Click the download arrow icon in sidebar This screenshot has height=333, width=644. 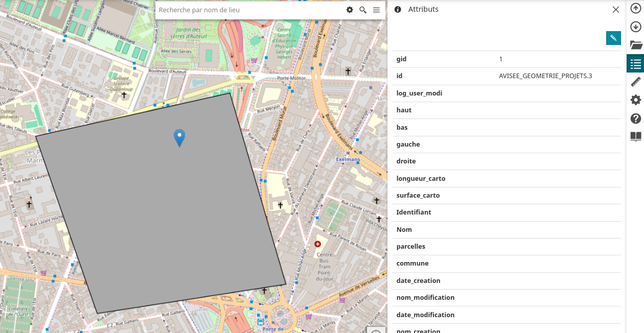(x=635, y=27)
